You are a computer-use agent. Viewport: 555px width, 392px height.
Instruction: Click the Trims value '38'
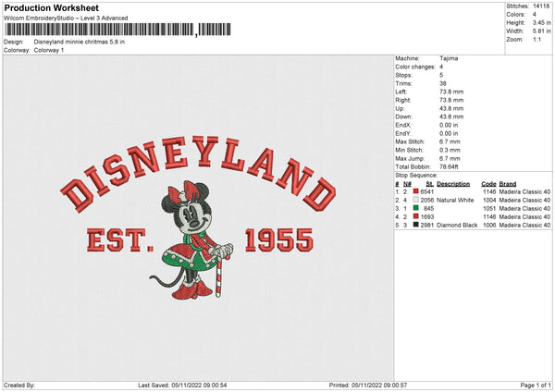point(443,83)
